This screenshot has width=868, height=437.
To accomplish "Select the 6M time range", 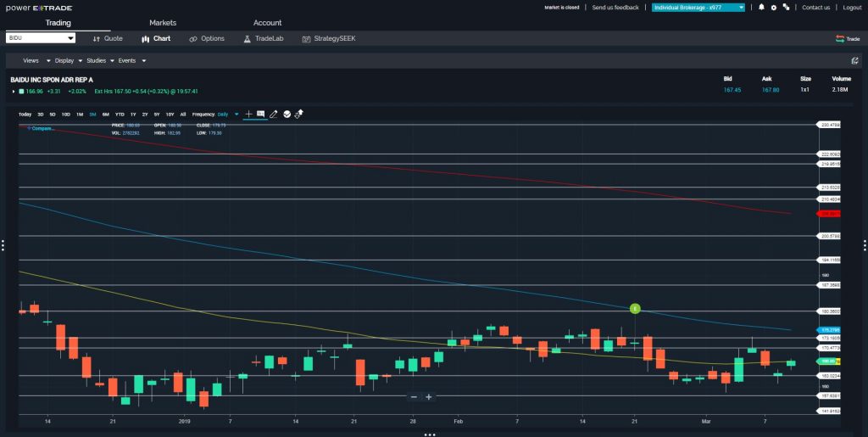I will click(x=105, y=114).
